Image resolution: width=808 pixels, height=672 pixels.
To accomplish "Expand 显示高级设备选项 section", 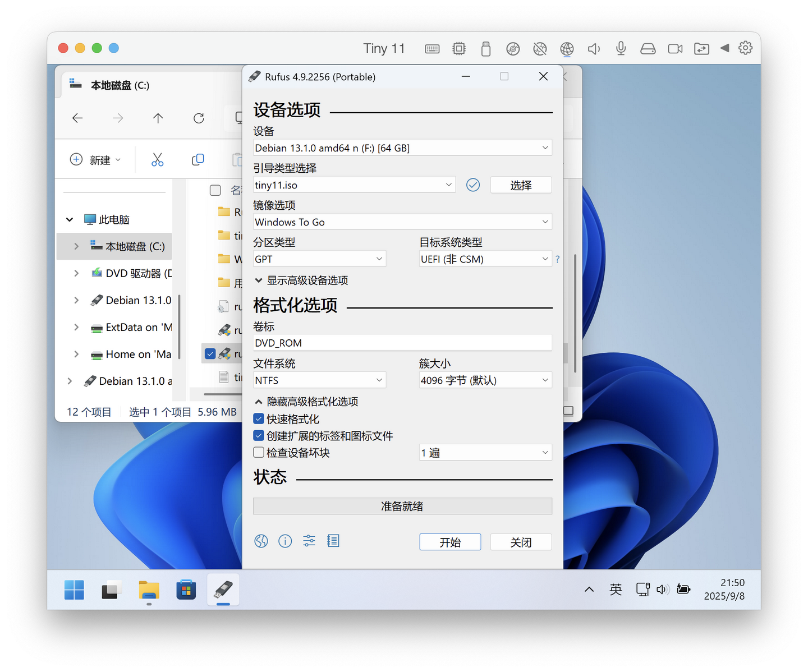I will (301, 280).
